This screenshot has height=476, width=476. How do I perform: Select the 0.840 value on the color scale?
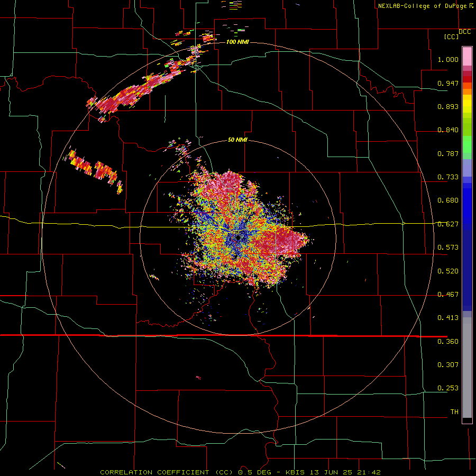[448, 130]
